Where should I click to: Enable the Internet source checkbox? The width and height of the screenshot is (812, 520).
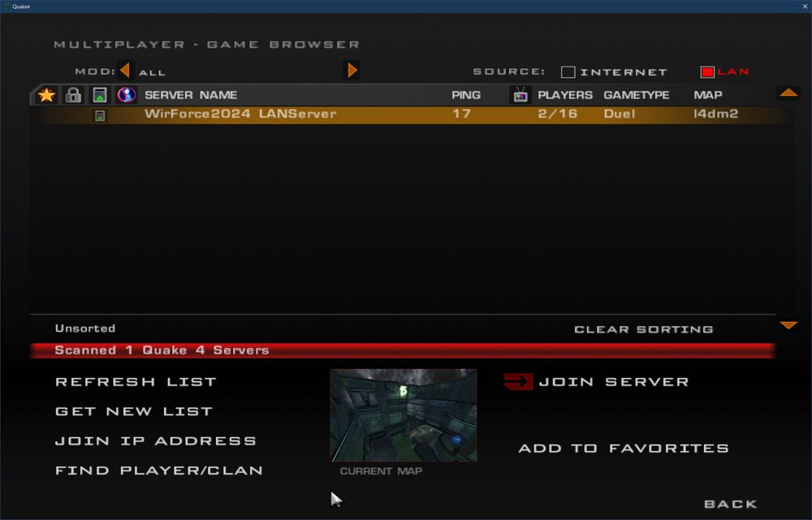[568, 72]
